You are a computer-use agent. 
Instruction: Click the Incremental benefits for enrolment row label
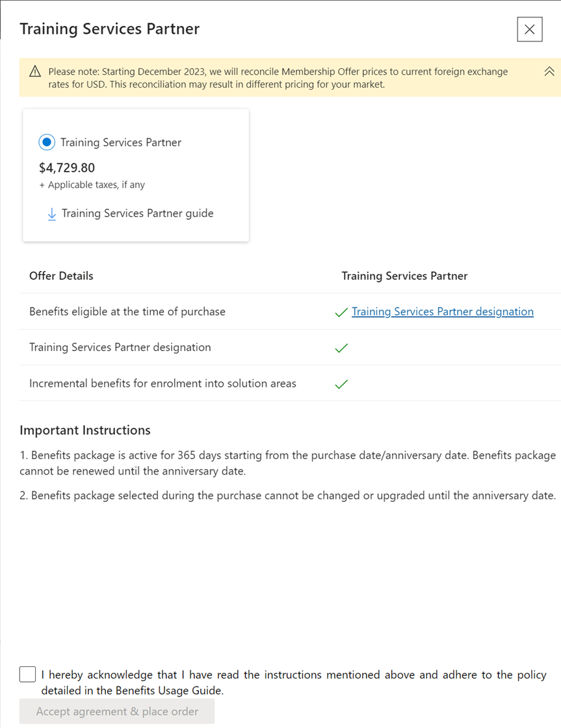(x=163, y=383)
